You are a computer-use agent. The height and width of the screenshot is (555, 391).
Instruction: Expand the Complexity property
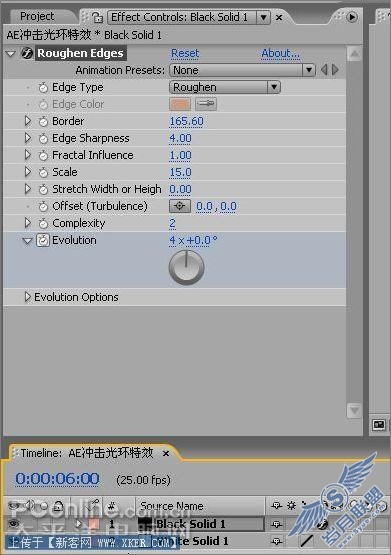click(x=28, y=223)
